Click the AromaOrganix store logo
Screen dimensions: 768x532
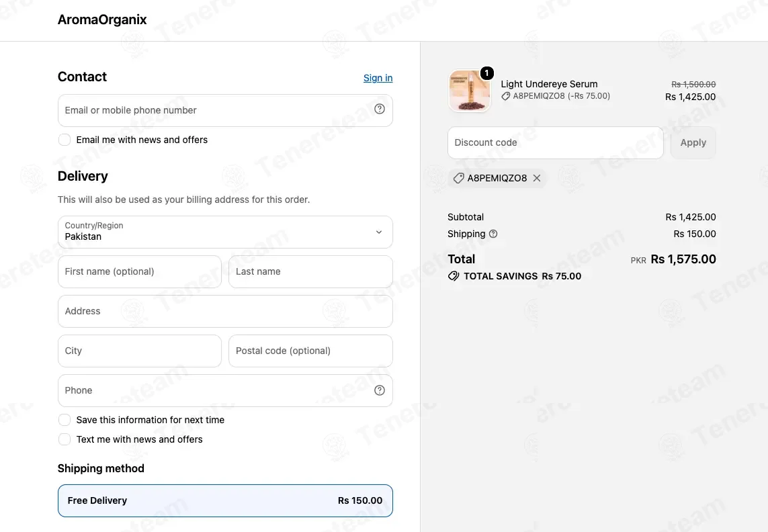click(x=102, y=19)
